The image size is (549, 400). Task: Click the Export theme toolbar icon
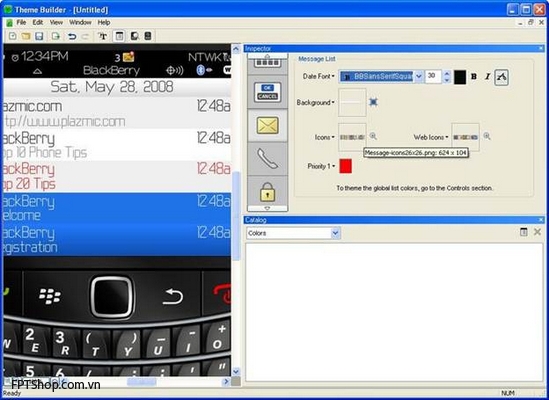(56, 36)
